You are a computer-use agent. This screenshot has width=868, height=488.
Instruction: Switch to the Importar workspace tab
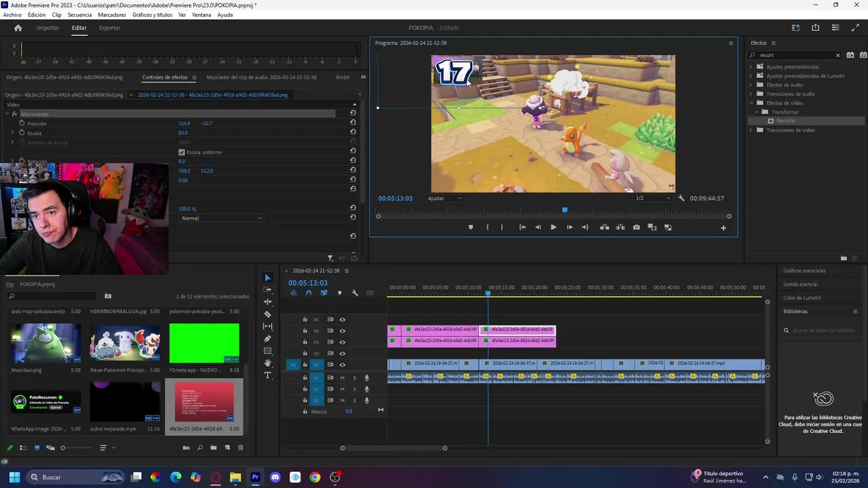tap(48, 28)
